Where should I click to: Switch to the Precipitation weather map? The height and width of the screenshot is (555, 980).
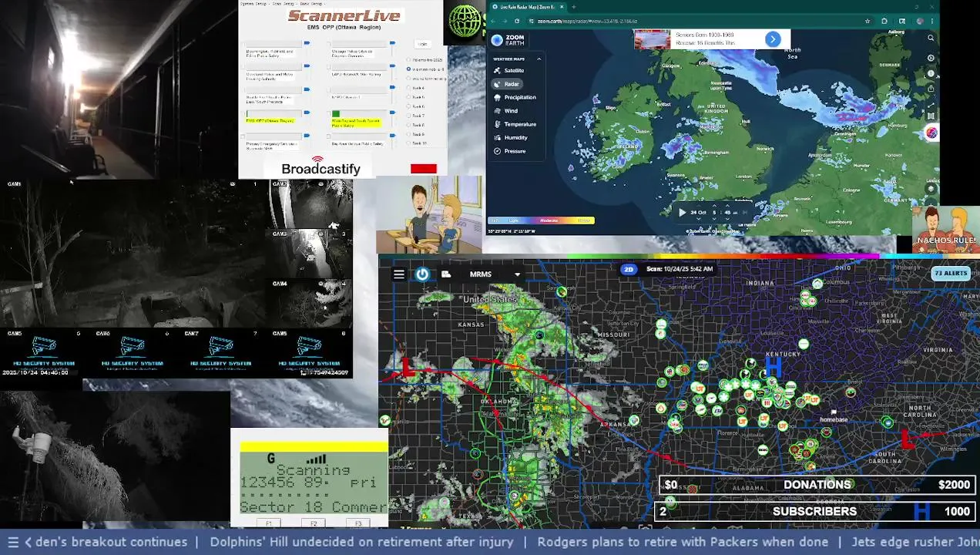515,97
